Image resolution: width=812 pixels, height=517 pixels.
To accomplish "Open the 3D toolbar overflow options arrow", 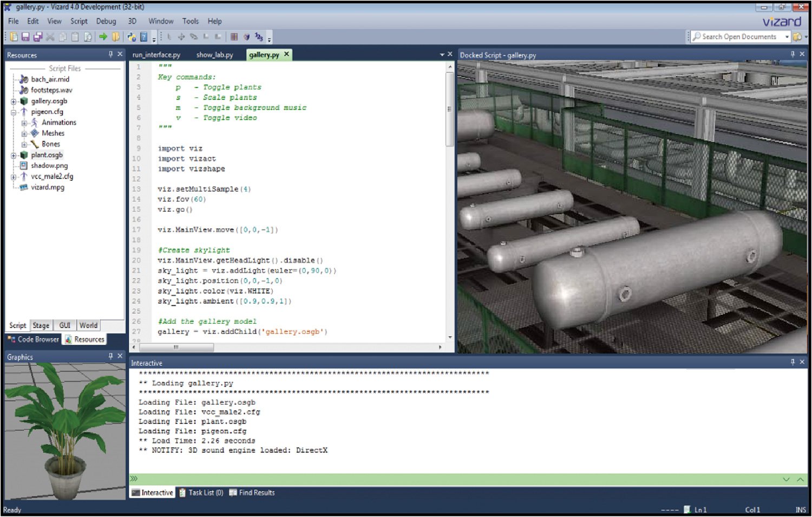I will 269,38.
